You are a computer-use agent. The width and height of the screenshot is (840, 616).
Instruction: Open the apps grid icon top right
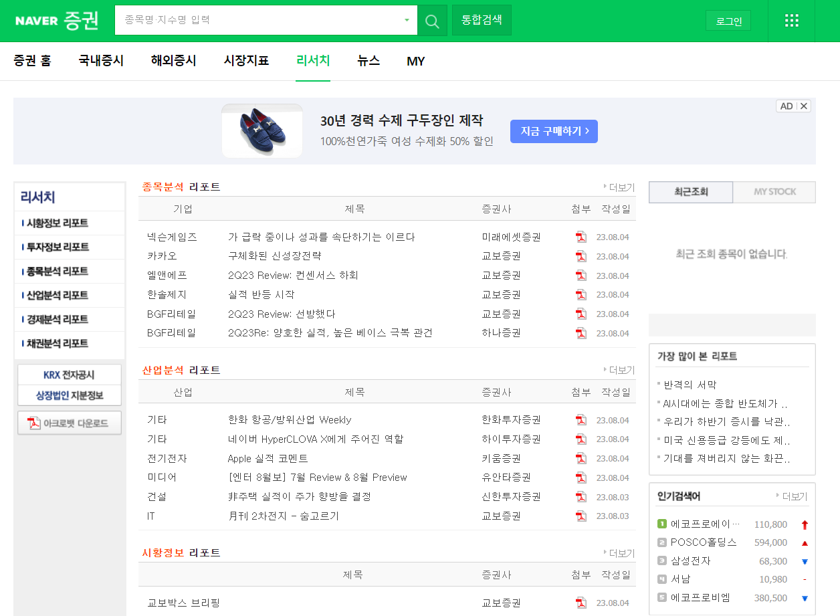coord(792,20)
